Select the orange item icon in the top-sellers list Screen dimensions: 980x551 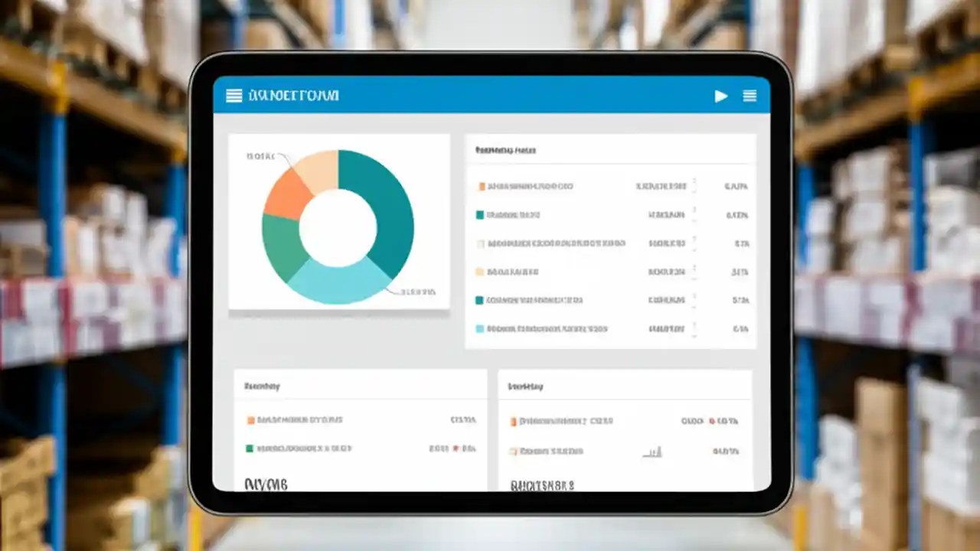pos(482,186)
